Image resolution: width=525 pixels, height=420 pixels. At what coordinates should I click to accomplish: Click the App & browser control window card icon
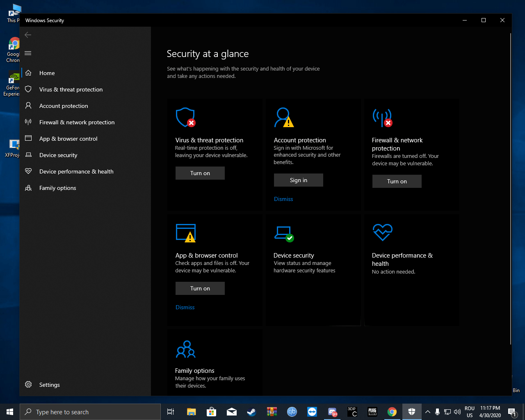185,233
